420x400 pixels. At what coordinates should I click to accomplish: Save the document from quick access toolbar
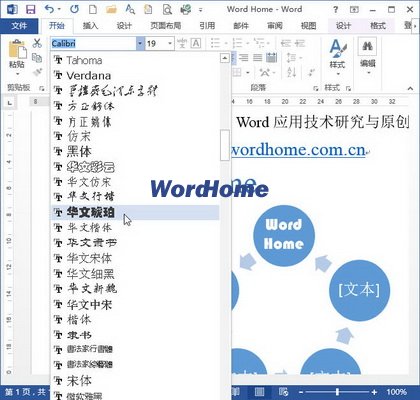pos(31,9)
